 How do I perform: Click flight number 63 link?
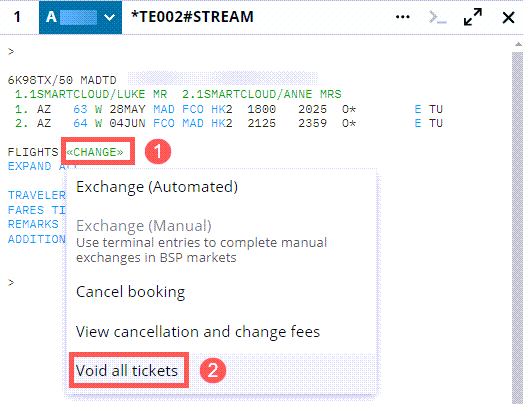coord(80,109)
